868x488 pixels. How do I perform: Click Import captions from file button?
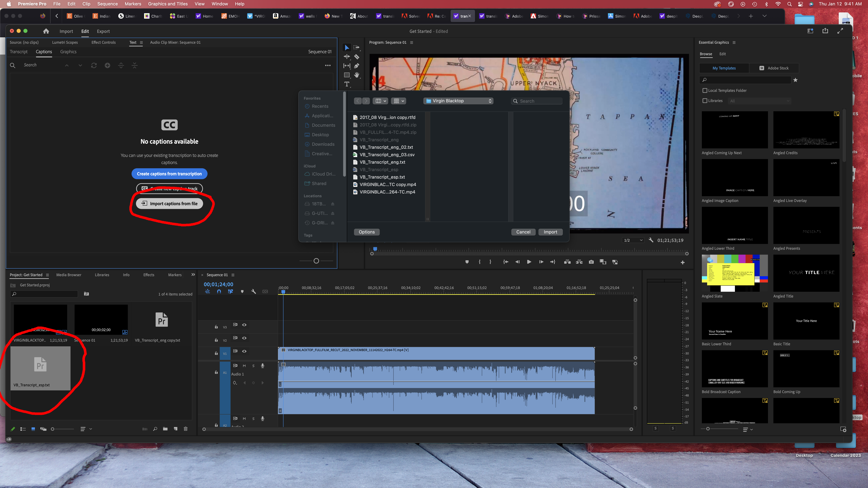click(170, 203)
